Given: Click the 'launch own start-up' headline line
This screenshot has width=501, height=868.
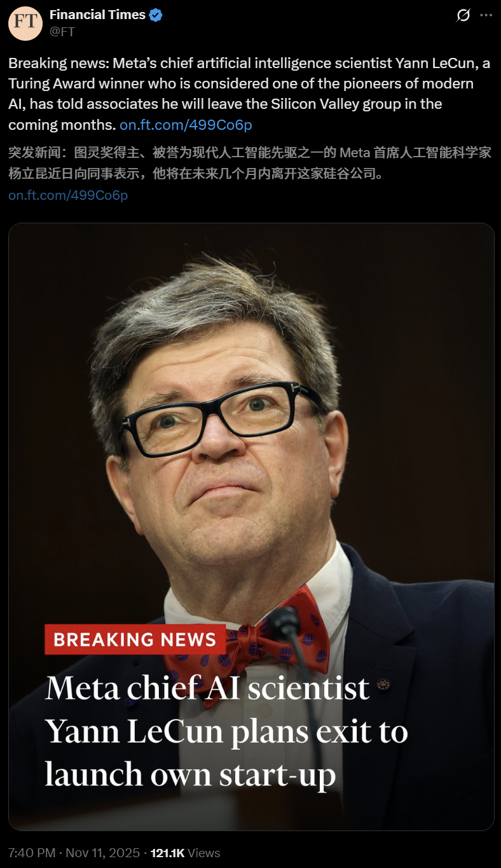Looking at the screenshot, I should tap(190, 774).
